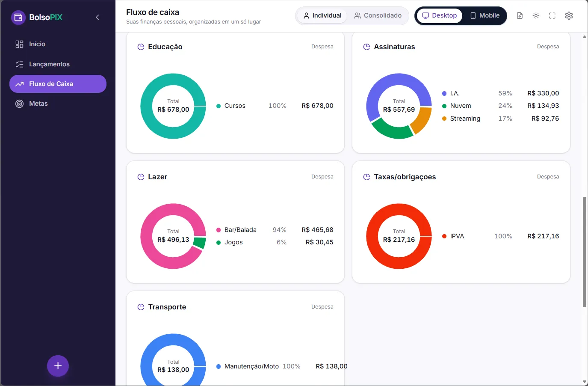Image resolution: width=588 pixels, height=386 pixels.
Task: Click the Bar/Balada legend label
Action: coord(240,230)
